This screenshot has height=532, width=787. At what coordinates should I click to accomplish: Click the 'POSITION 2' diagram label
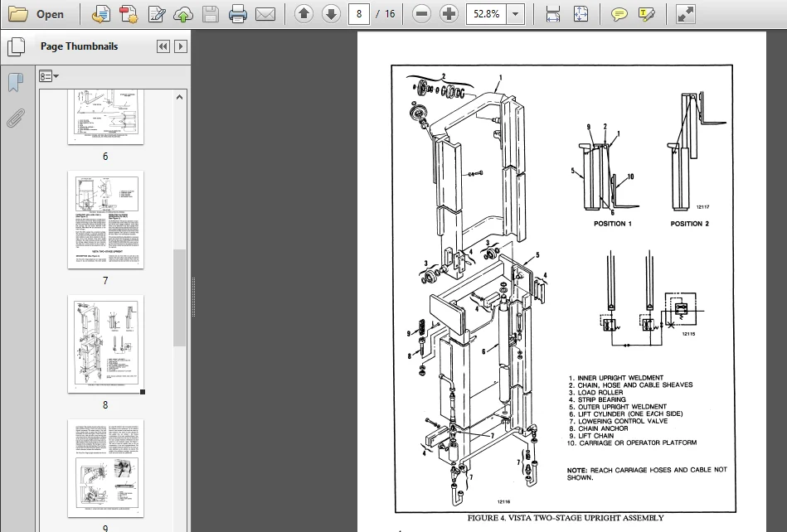(690, 224)
